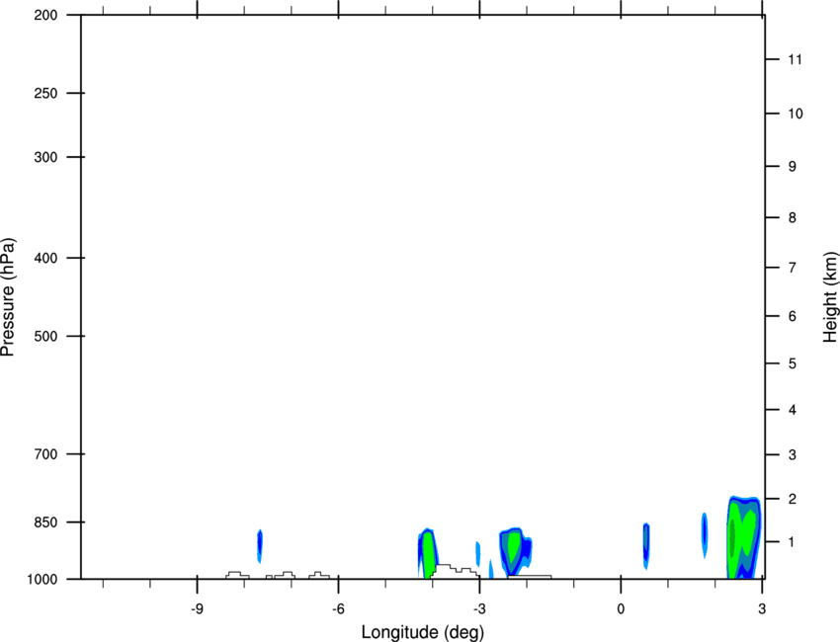Click the small blue contour near longitude -7.7

[x=260, y=545]
